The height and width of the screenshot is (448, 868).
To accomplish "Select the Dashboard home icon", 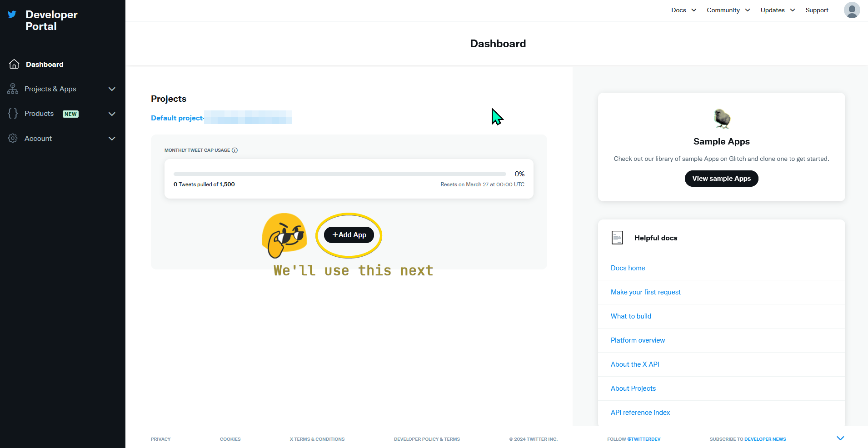I will 14,64.
